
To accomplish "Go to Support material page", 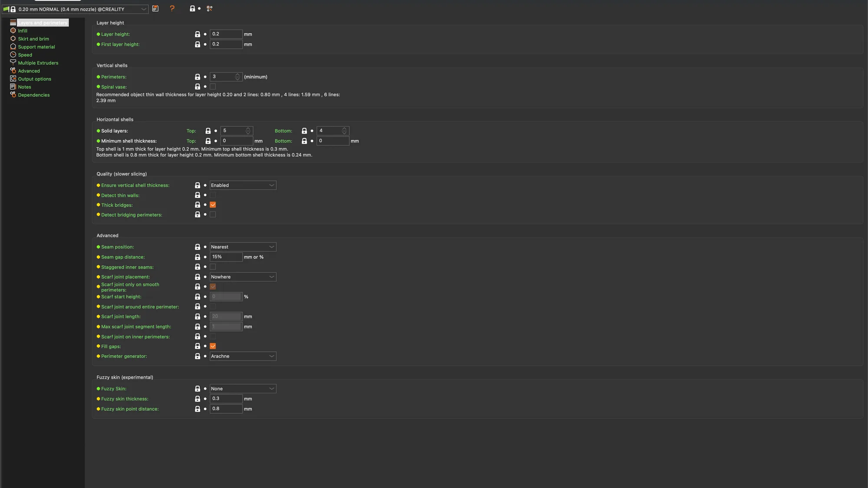I will point(36,47).
